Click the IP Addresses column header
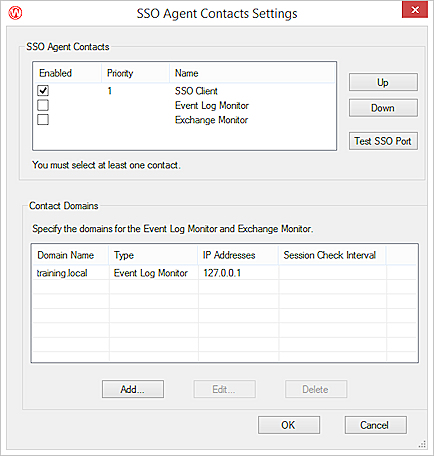 pos(238,255)
